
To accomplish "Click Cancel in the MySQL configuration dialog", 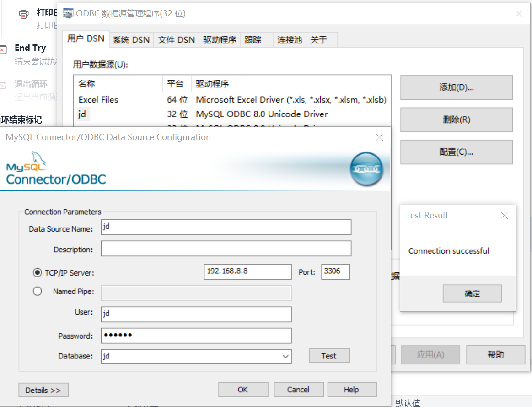I will (299, 390).
